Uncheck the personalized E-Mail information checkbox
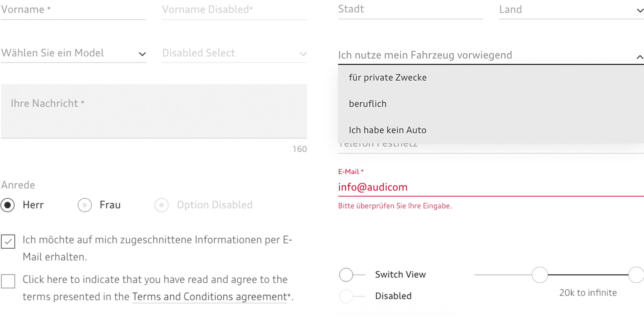644x317 pixels. [x=8, y=241]
